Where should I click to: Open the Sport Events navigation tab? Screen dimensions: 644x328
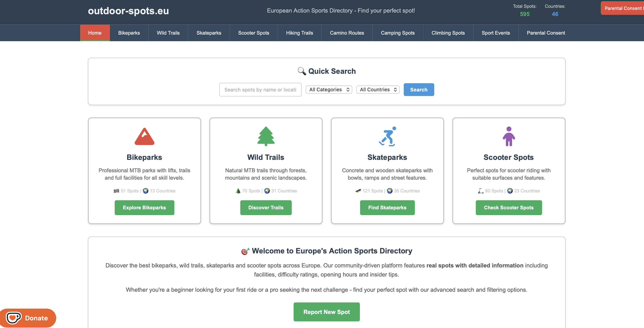click(x=496, y=33)
